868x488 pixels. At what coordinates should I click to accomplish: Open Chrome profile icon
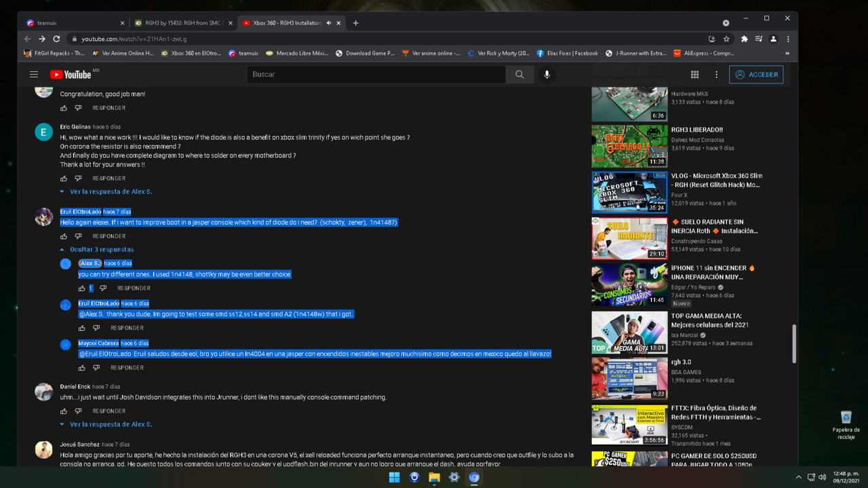pos(773,39)
